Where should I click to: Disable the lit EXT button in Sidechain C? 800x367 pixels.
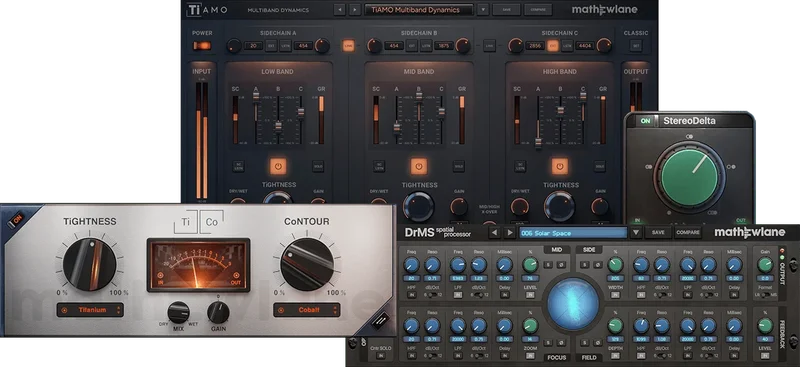pos(553,46)
